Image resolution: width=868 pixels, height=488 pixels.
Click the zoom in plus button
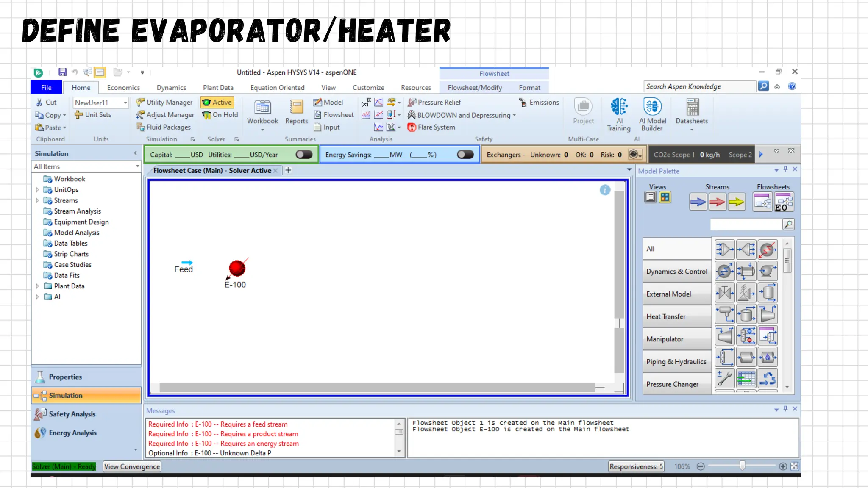tap(783, 466)
